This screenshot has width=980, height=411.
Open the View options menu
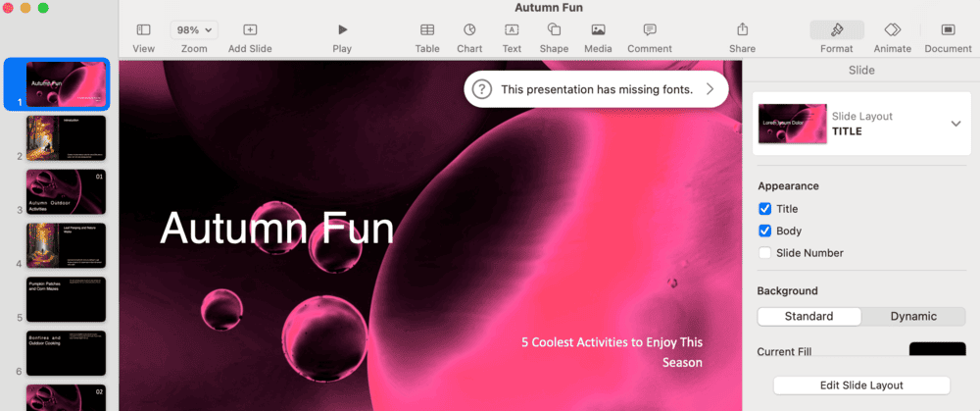[143, 30]
